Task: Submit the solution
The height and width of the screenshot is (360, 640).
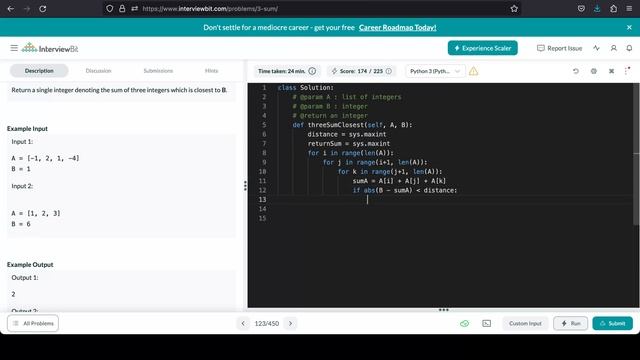Action: coord(613,323)
